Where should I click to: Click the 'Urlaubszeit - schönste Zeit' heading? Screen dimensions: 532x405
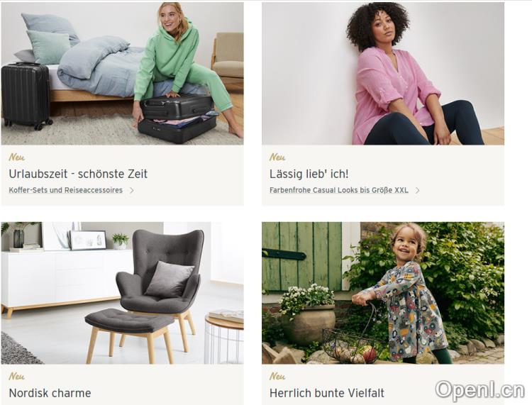click(78, 174)
